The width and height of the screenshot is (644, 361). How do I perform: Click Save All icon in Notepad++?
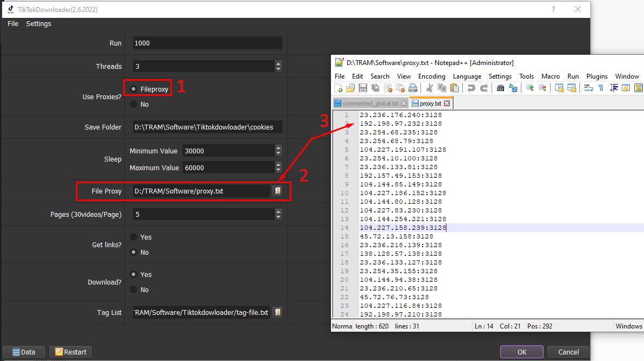click(375, 88)
